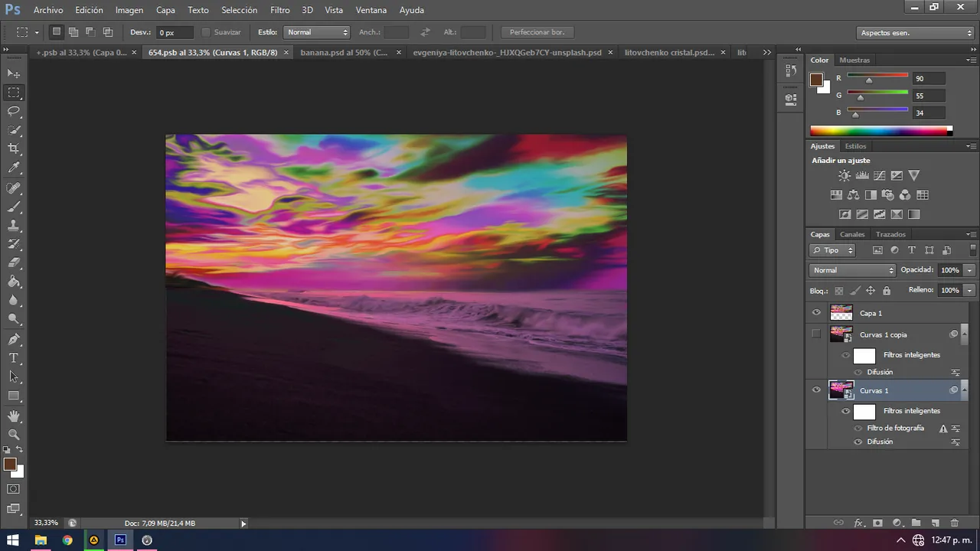Select the Rectangle shape tool
Image resolution: width=980 pixels, height=551 pixels.
coord(14,396)
